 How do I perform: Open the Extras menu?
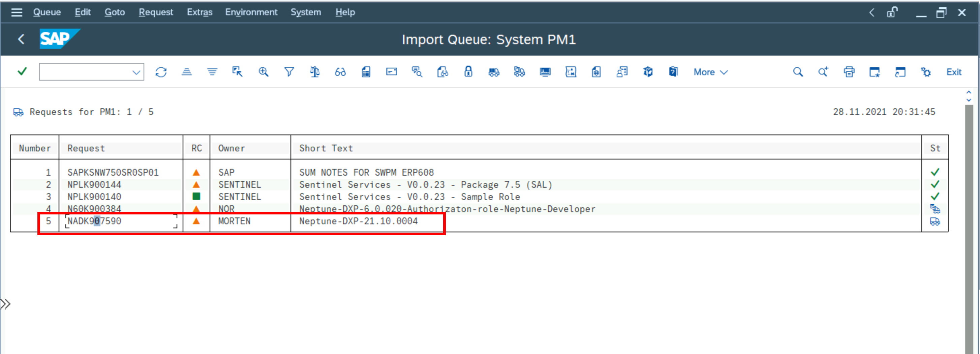click(x=200, y=12)
